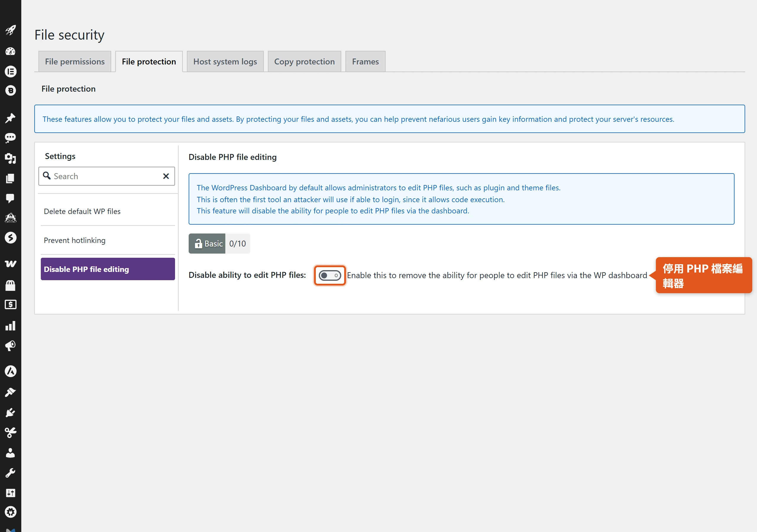Focus the Settings search field

tap(106, 176)
